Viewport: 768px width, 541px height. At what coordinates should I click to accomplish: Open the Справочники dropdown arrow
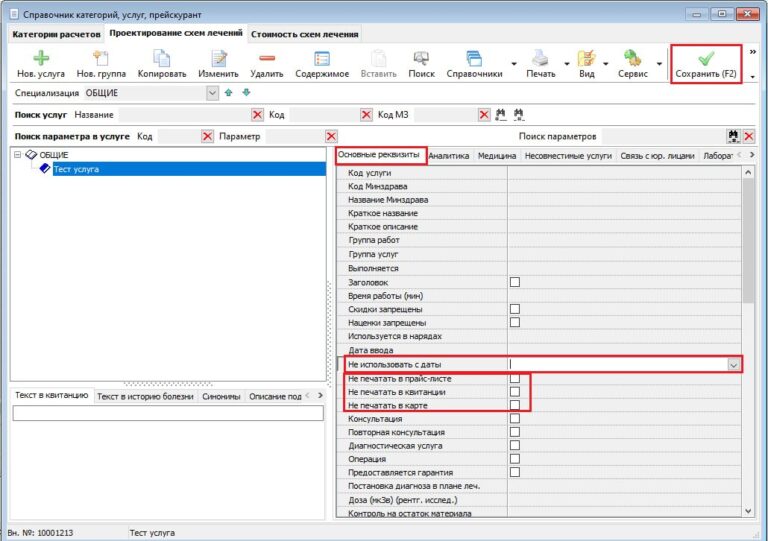pyautogui.click(x=514, y=64)
